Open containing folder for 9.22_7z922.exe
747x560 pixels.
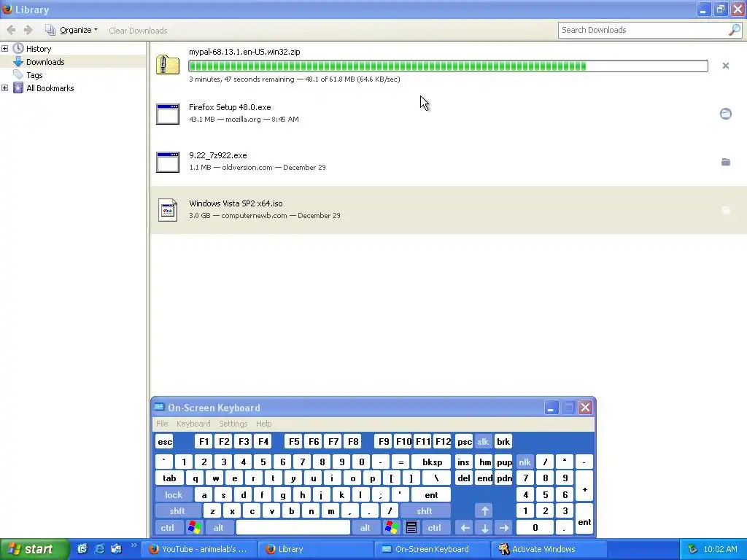coord(726,162)
